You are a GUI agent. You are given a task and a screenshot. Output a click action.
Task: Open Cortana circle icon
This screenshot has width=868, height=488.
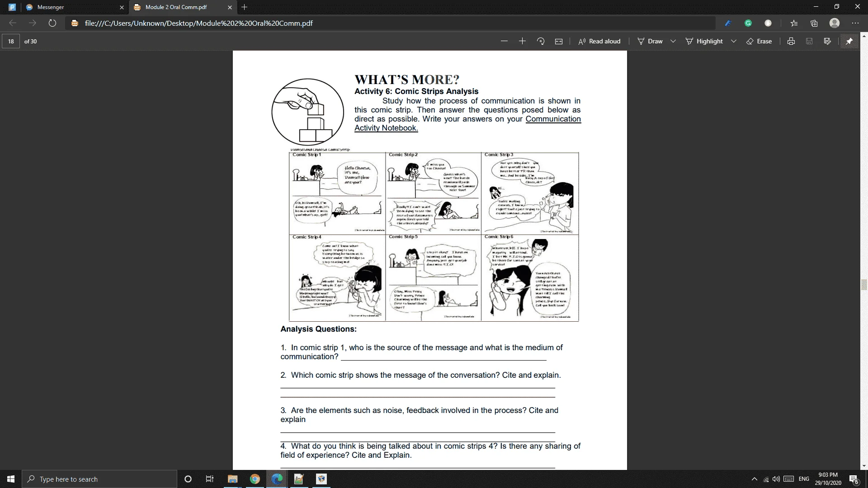[x=188, y=479]
